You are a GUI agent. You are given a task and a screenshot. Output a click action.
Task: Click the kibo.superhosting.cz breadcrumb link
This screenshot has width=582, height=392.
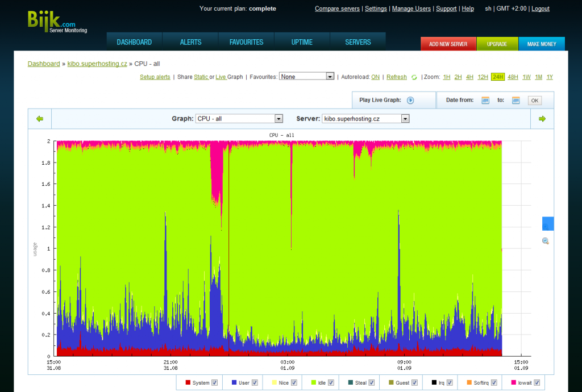(97, 64)
